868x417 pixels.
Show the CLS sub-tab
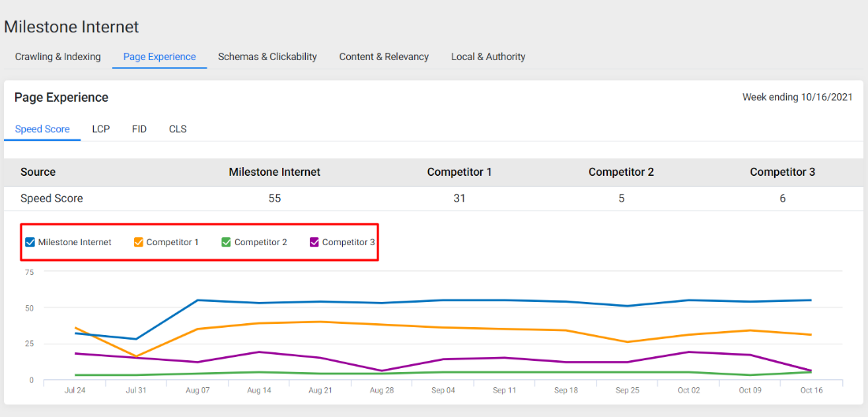click(177, 129)
